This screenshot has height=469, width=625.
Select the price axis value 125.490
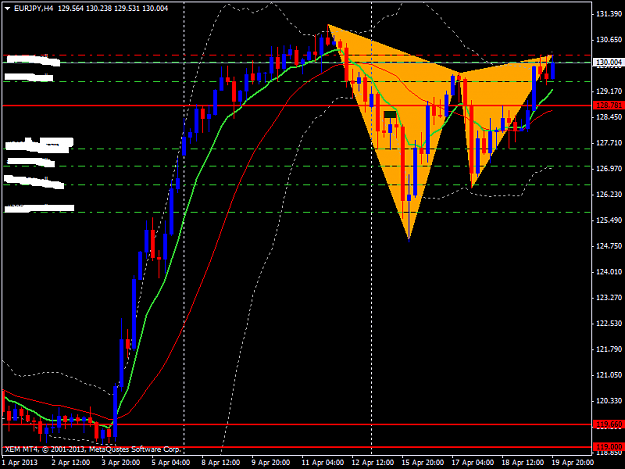click(609, 220)
